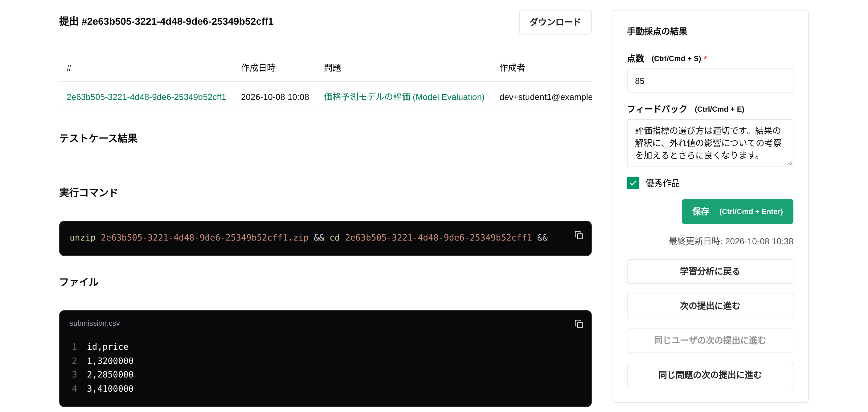Viewport: 868px width, 412px height.
Task: Focus the 点数 score input field
Action: coord(710,81)
